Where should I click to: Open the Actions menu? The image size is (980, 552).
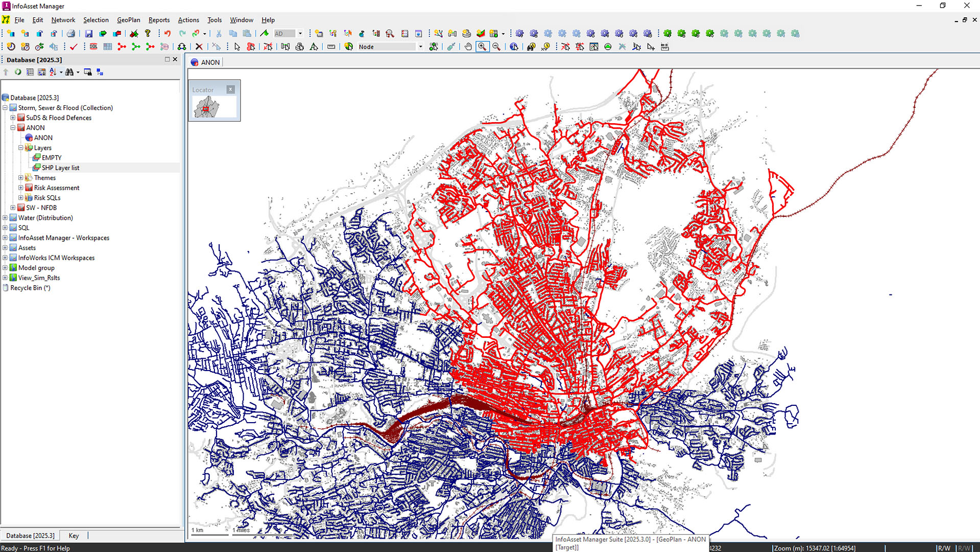[x=188, y=20]
